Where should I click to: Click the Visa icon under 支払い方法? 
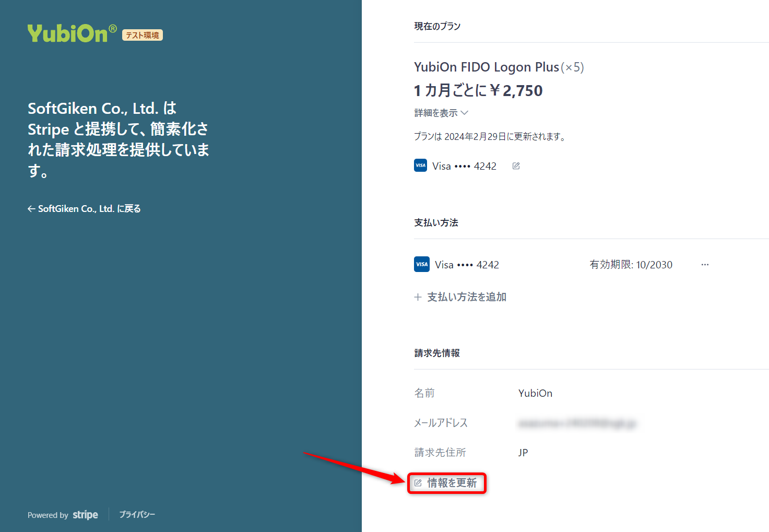coord(422,264)
